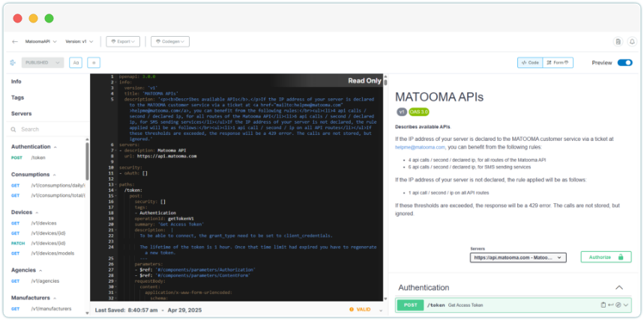This screenshot has height=321, width=644.
Task: Collapse Devices group in sidebar
Action: [x=37, y=213]
